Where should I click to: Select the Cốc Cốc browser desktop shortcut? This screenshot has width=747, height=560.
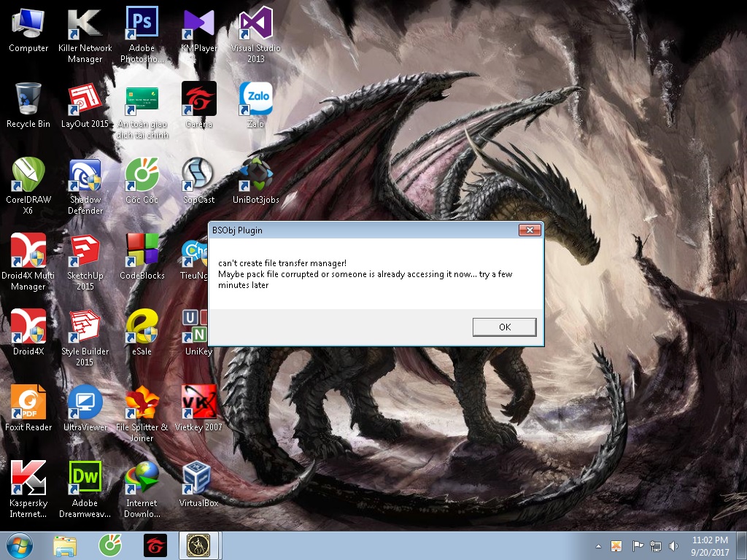pyautogui.click(x=142, y=181)
